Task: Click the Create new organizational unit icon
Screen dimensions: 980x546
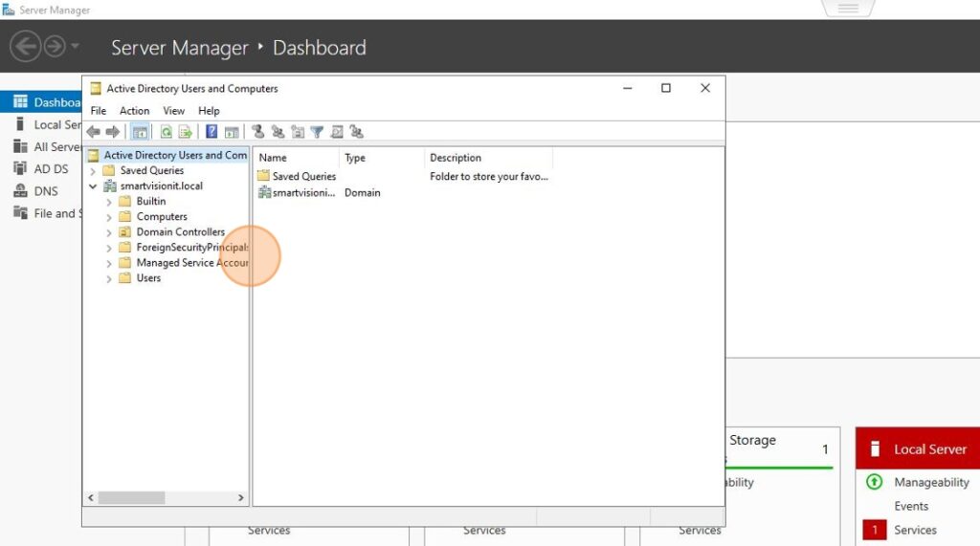Action: point(298,132)
